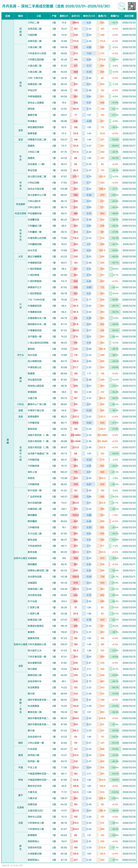Click the THE TOWN乐城 community name

tap(34, 299)
